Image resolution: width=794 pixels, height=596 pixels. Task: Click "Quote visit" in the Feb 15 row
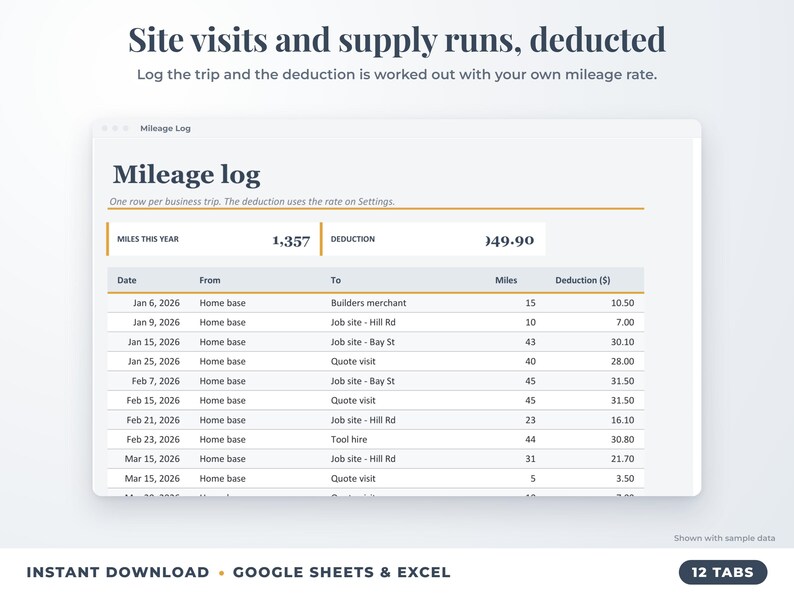(353, 400)
